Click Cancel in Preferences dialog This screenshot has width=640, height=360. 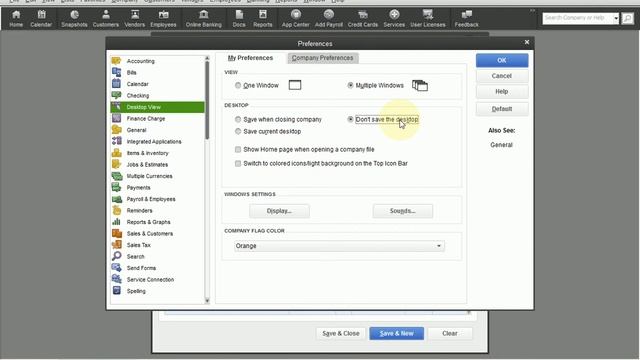(x=502, y=76)
